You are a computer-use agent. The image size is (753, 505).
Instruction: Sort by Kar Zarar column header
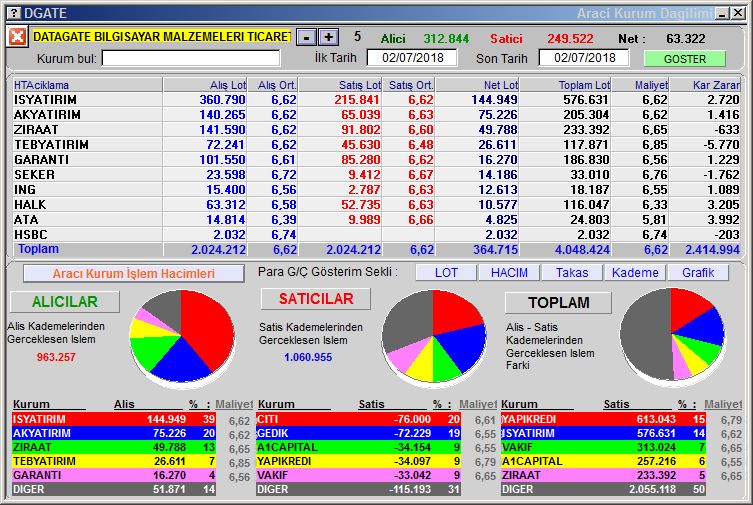click(x=705, y=85)
